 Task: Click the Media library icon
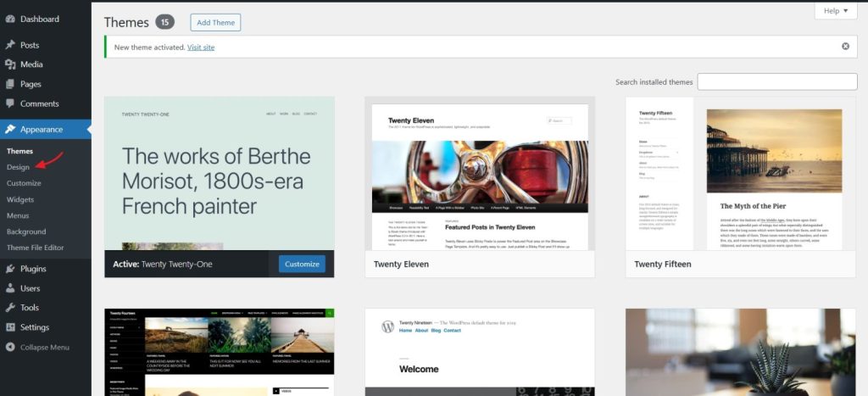[x=10, y=64]
